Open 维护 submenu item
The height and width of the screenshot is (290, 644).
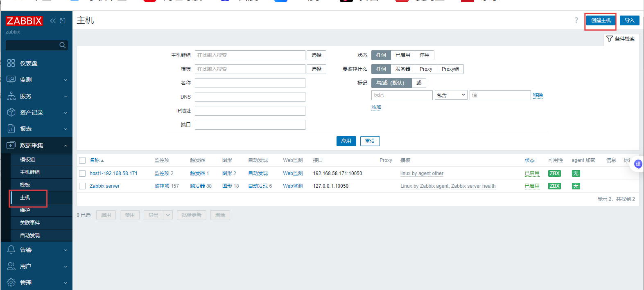(x=41, y=210)
